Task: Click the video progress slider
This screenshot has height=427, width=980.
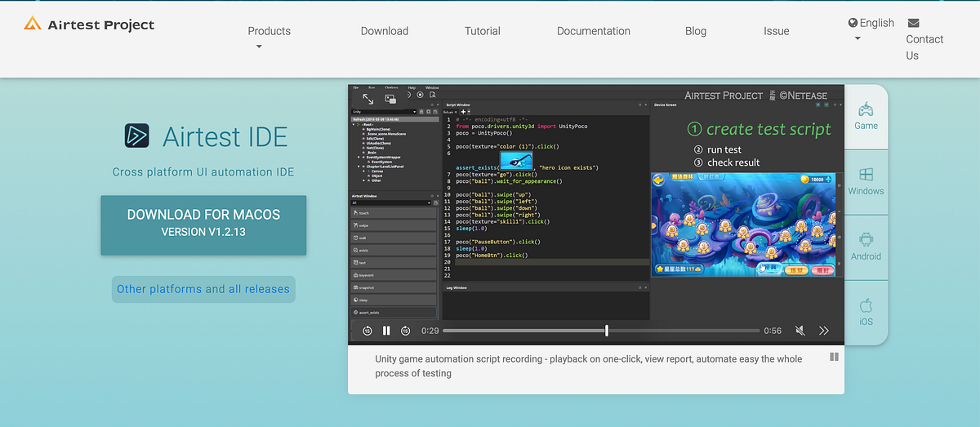Action: 601,331
